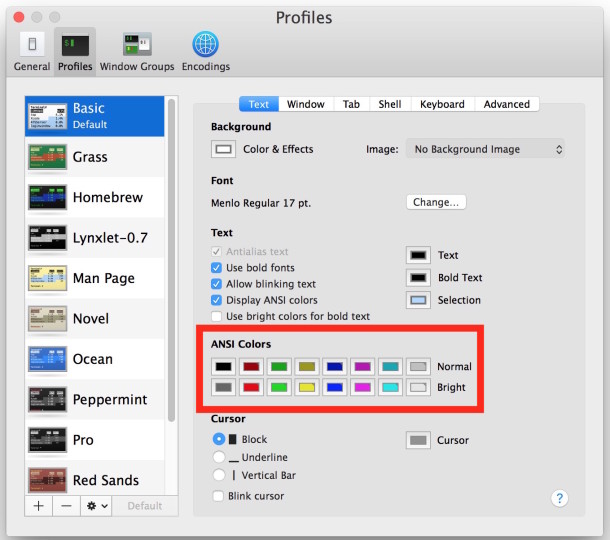Disable Use bold fonts checkbox
Image resolution: width=610 pixels, height=540 pixels.
218,268
